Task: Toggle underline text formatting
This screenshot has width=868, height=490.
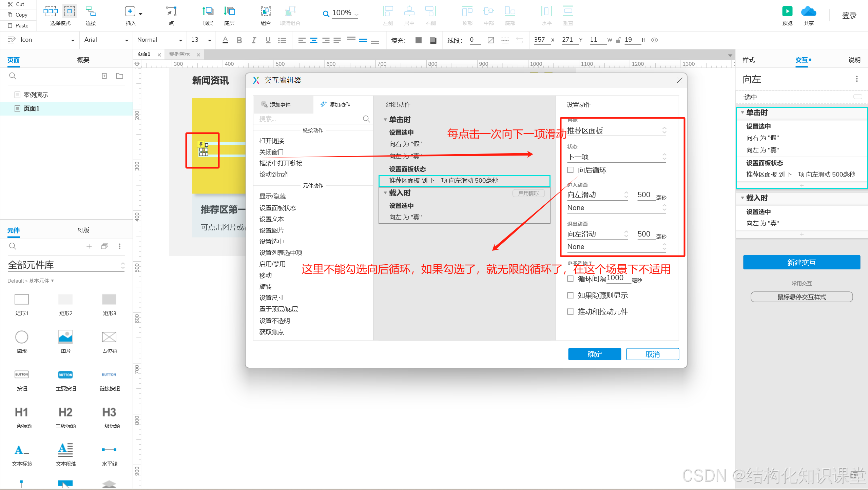Action: tap(268, 40)
